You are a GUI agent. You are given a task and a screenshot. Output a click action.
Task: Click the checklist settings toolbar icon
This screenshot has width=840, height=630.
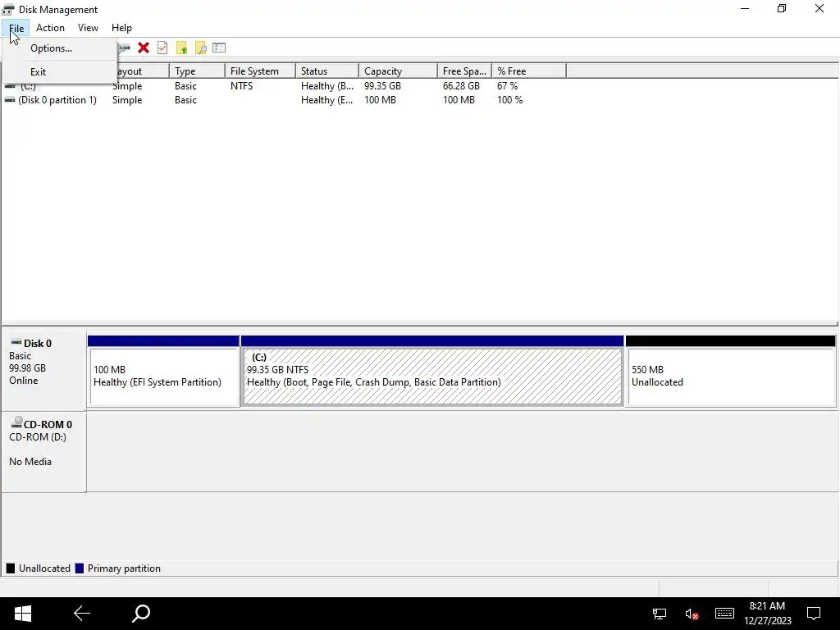click(x=219, y=48)
